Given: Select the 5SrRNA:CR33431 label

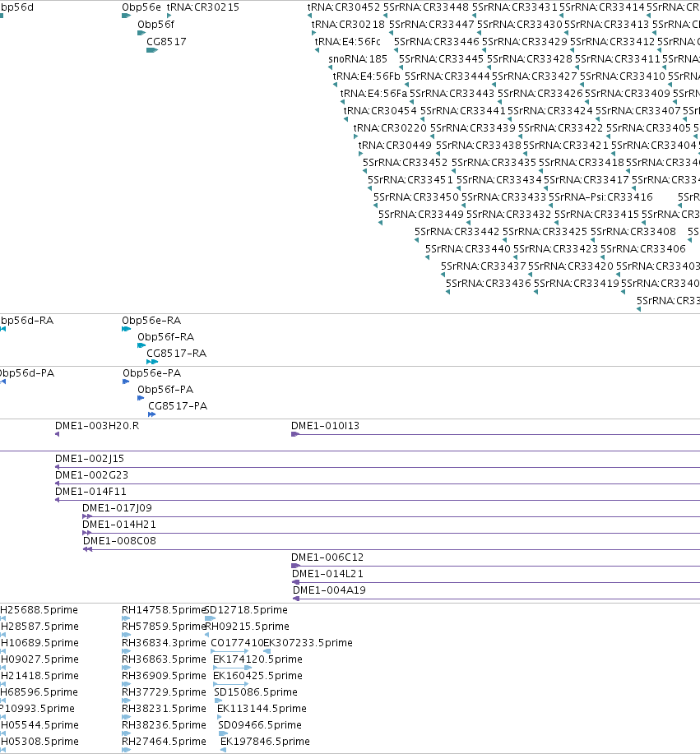Looking at the screenshot, I should point(515,7).
